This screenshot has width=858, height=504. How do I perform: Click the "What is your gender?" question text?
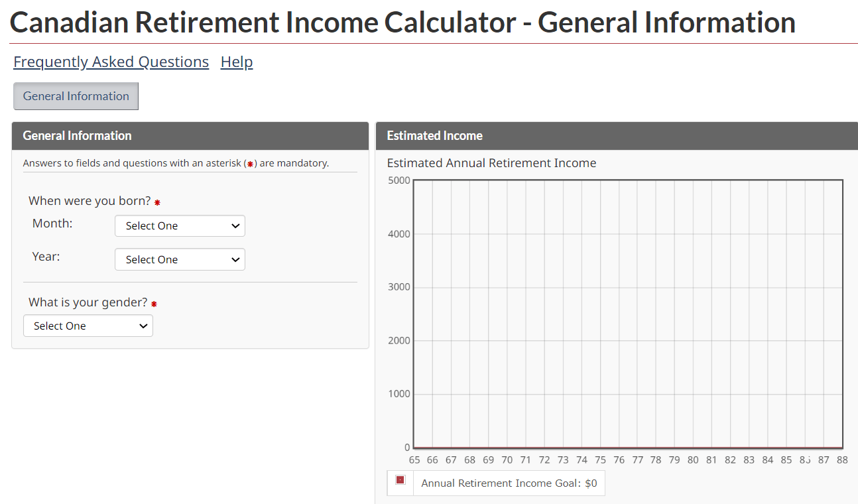[x=88, y=302]
